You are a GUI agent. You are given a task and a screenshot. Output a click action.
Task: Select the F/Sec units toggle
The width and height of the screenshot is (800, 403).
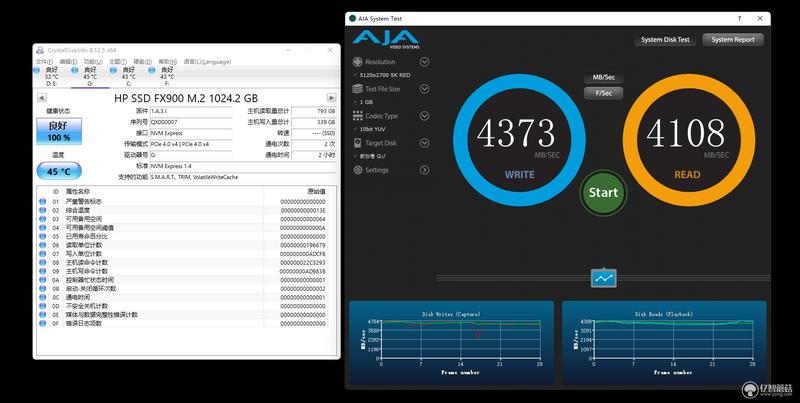(604, 93)
